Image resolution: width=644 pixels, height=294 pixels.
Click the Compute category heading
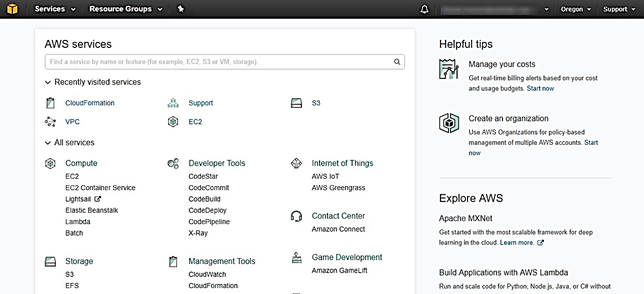point(81,163)
